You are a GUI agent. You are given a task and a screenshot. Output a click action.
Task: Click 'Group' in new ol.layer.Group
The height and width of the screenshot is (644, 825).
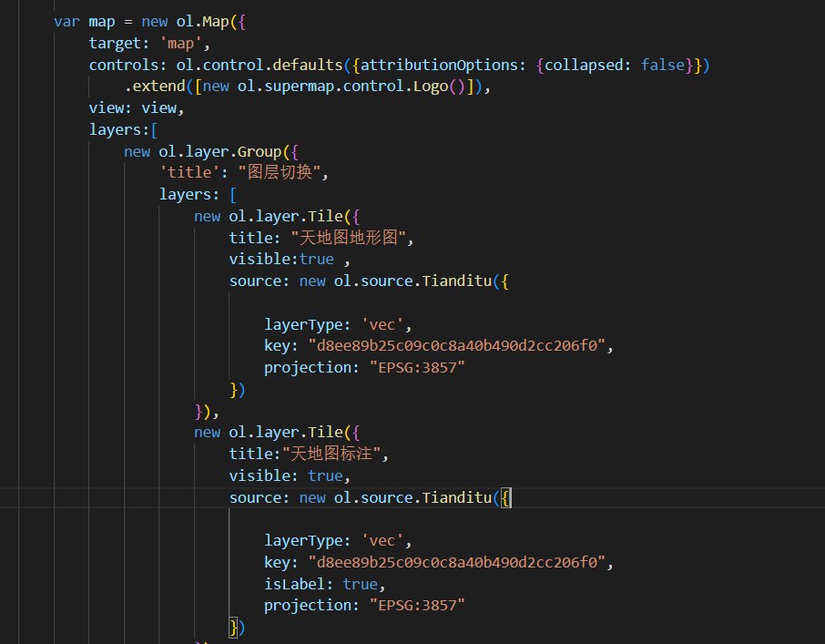click(x=260, y=151)
